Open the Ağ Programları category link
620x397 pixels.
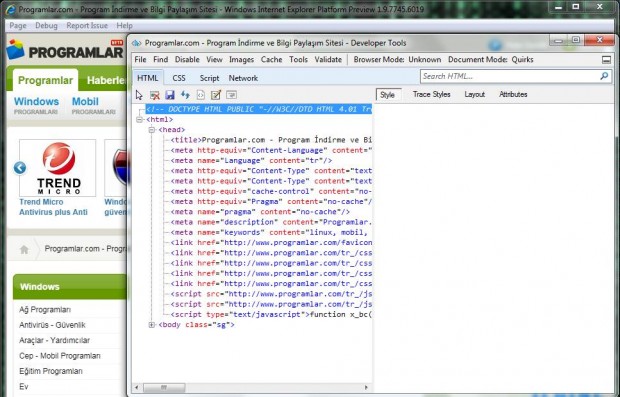point(45,310)
